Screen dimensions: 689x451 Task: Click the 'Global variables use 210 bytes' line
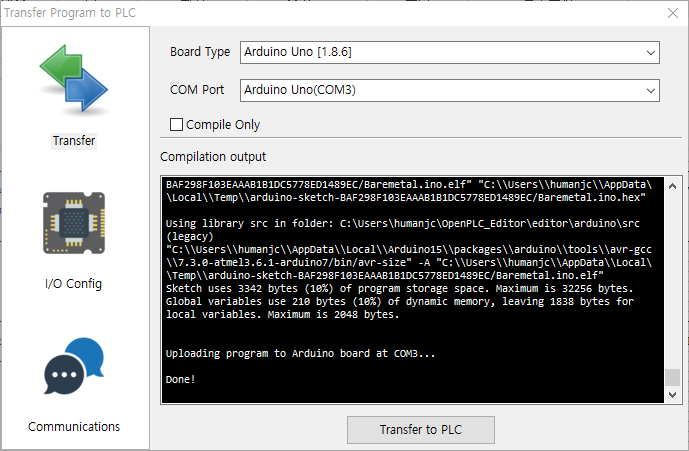point(399,301)
